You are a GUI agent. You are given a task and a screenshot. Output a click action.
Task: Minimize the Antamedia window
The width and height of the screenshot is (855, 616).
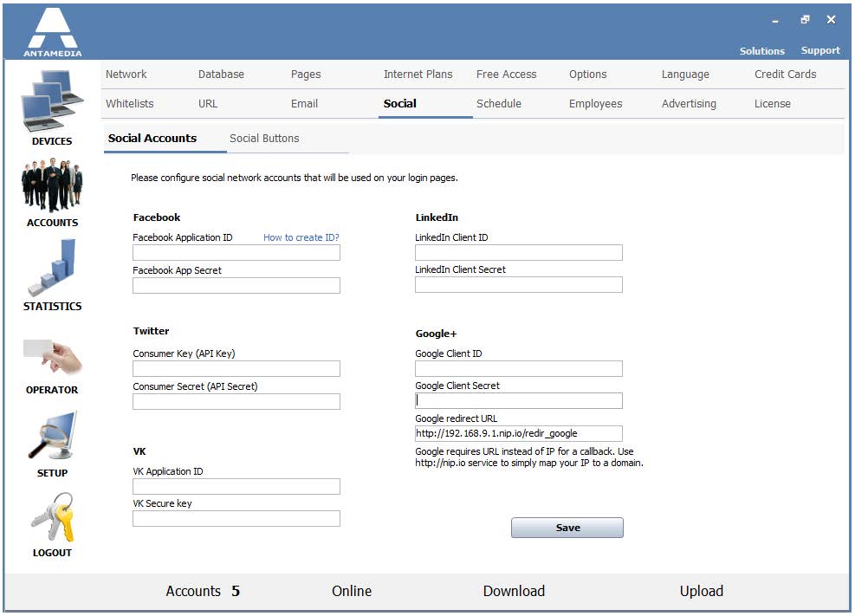tap(775, 21)
